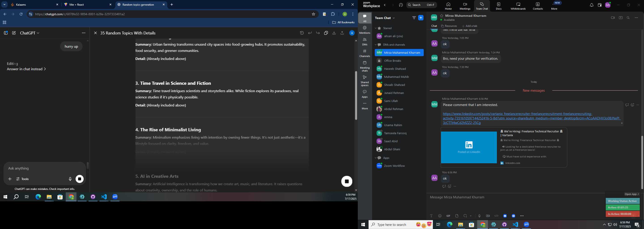Switch to the Kalaams browser tab
This screenshot has width=644, height=229.
[x=34, y=5]
